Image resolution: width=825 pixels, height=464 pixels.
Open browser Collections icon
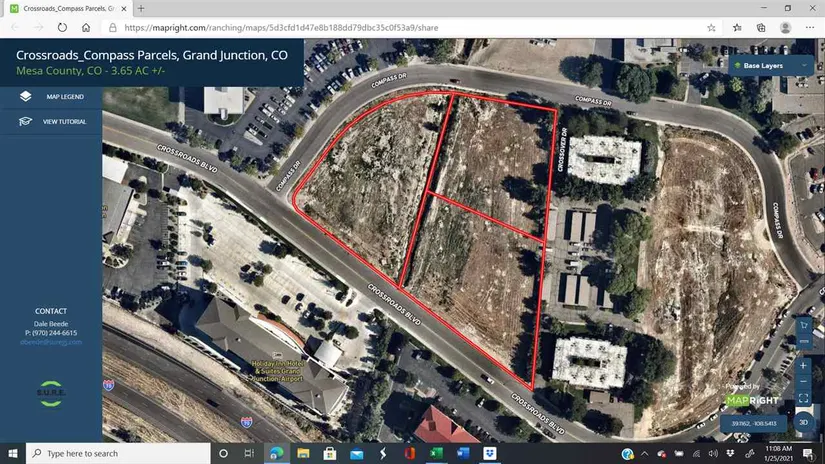[761, 28]
